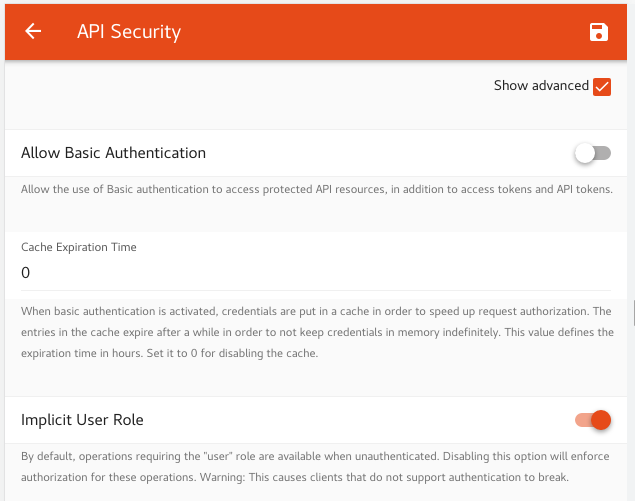Save settings with the floppy disk icon
This screenshot has width=635, height=501.
(598, 32)
